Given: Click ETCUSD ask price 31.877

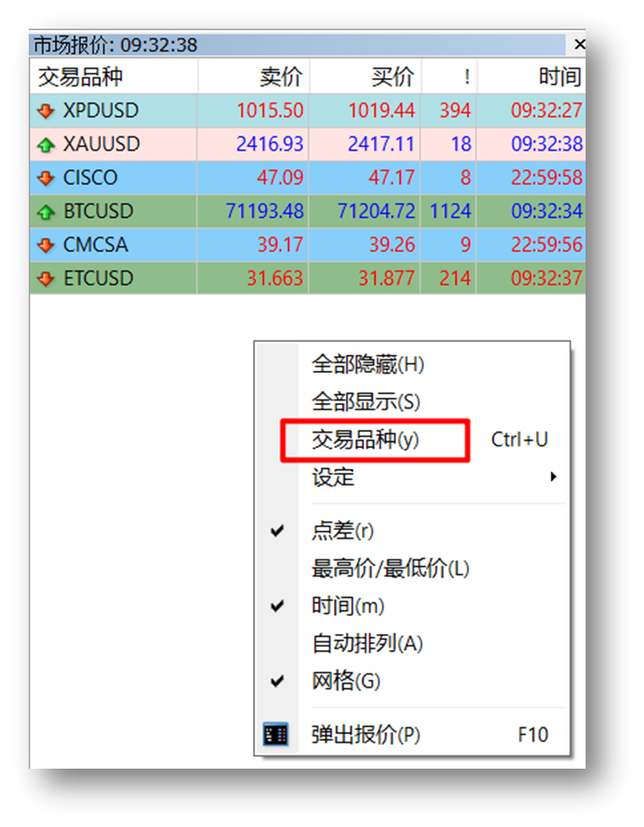Looking at the screenshot, I should (386, 278).
